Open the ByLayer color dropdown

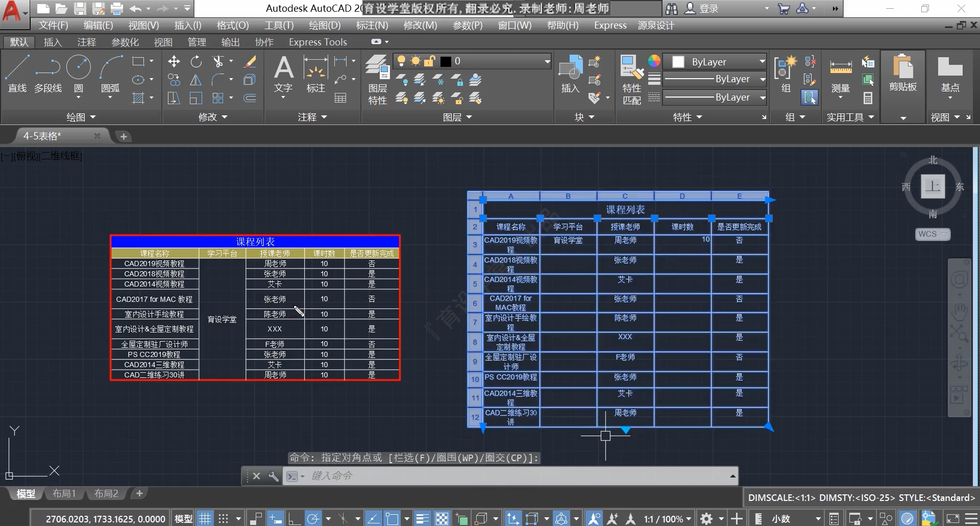click(x=715, y=62)
